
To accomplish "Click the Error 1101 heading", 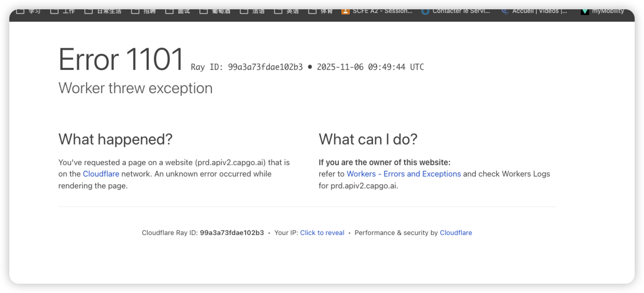I will pyautogui.click(x=121, y=60).
